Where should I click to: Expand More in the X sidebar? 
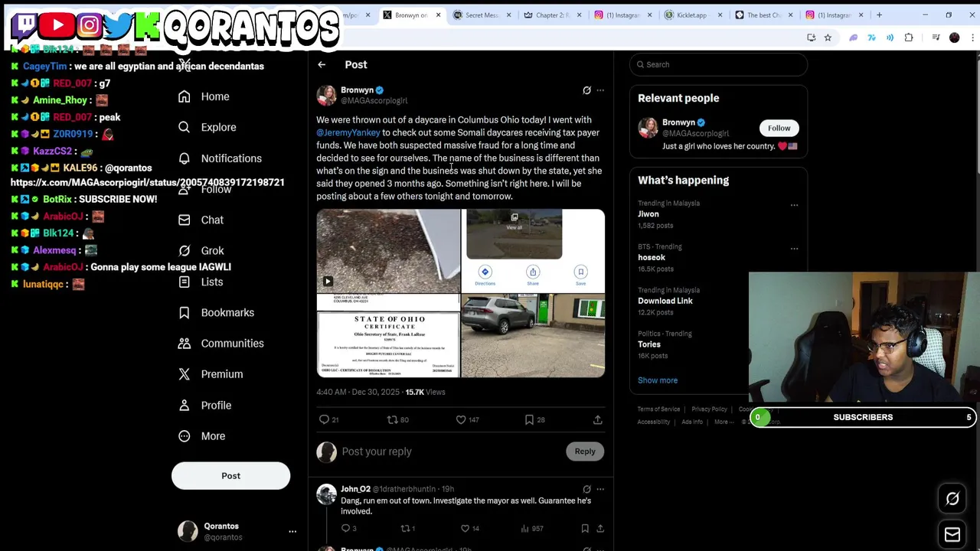point(202,436)
